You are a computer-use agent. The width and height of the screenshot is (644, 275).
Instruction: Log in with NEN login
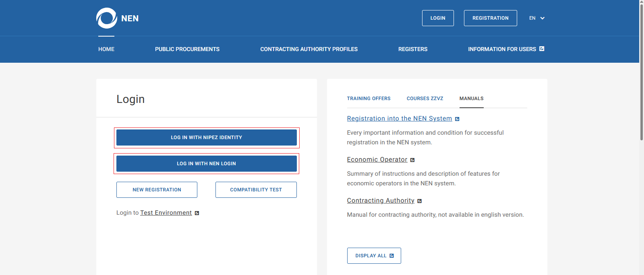pyautogui.click(x=207, y=164)
